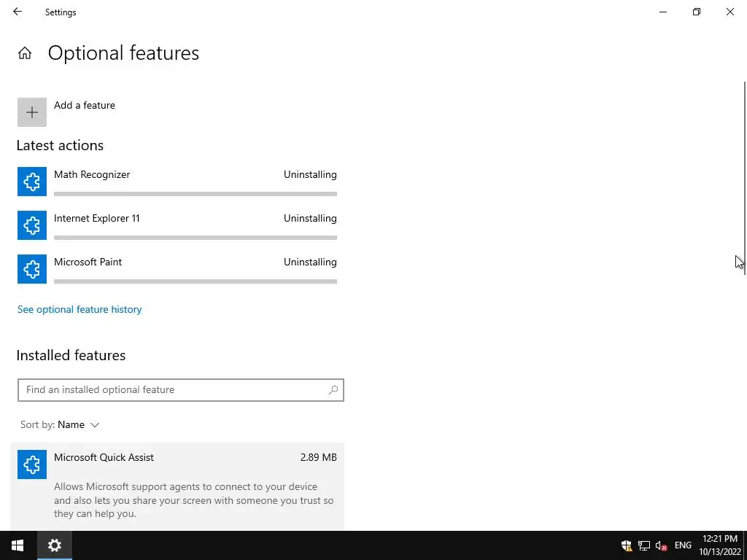Click the Microsoft Paint progress bar
747x560 pixels.
(x=196, y=281)
